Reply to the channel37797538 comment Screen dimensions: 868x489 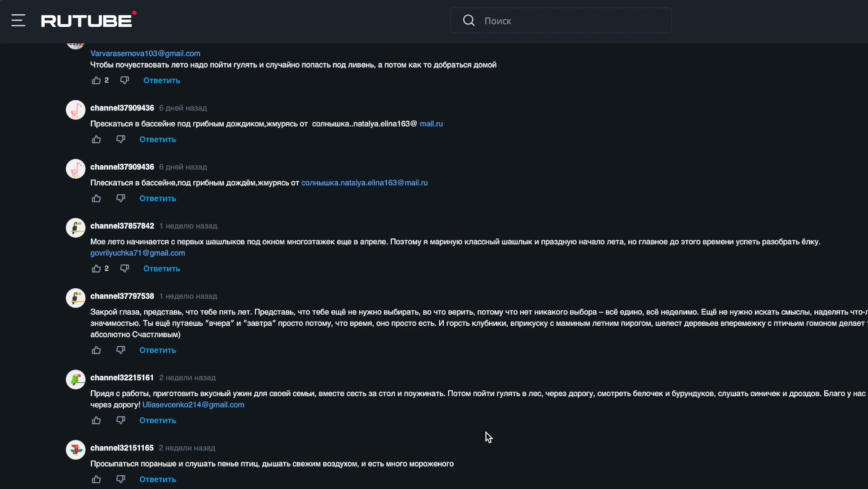[x=158, y=350]
